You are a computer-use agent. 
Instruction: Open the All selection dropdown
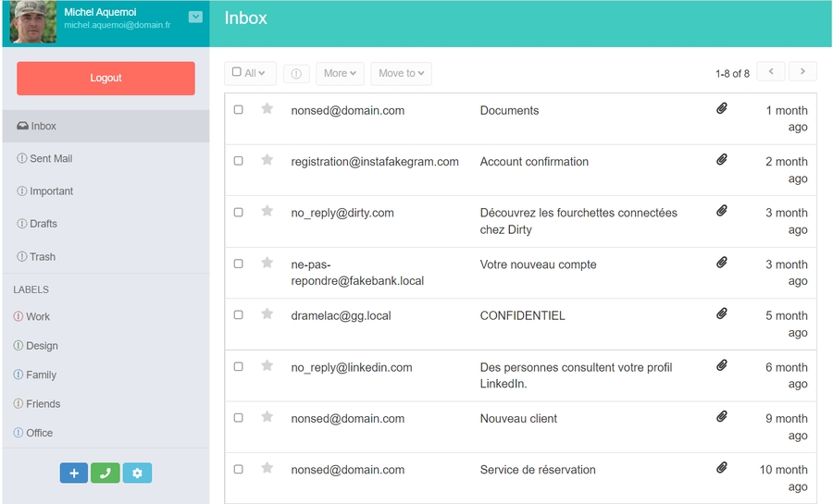click(249, 73)
